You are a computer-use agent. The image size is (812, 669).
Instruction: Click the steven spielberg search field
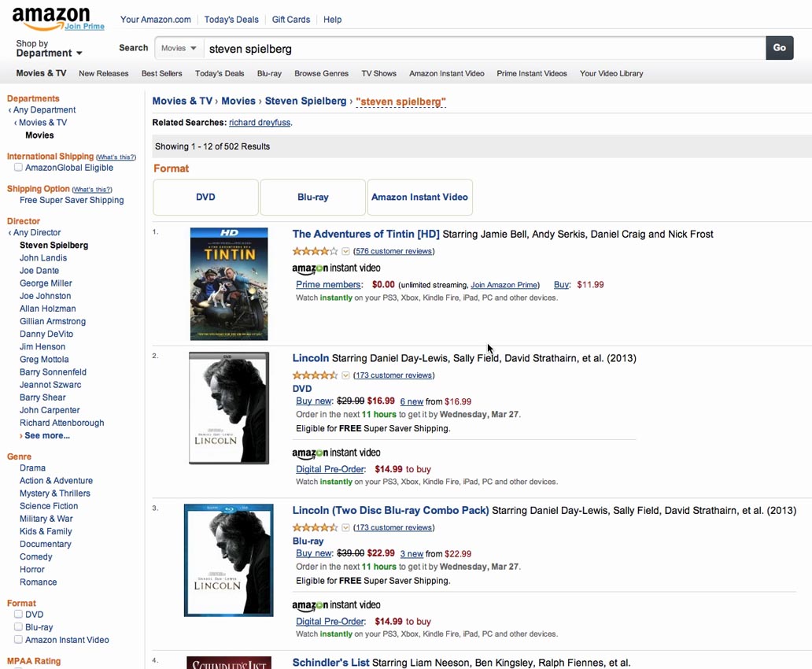click(x=484, y=48)
